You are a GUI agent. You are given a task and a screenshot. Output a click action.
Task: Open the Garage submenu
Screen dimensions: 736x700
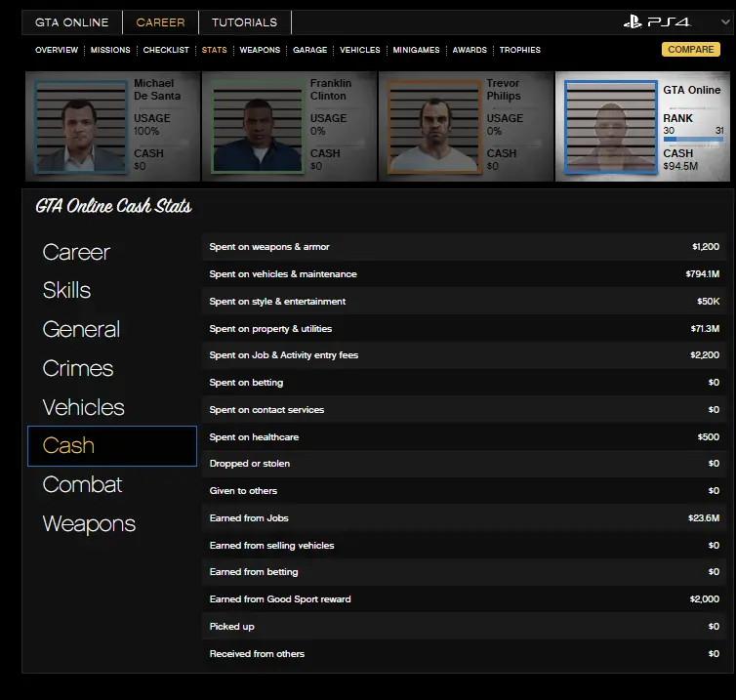click(x=309, y=50)
